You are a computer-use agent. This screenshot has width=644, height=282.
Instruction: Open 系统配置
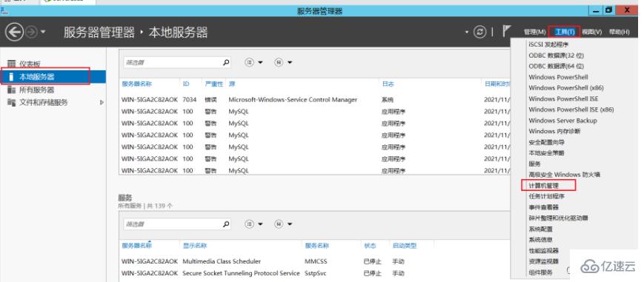tap(540, 229)
